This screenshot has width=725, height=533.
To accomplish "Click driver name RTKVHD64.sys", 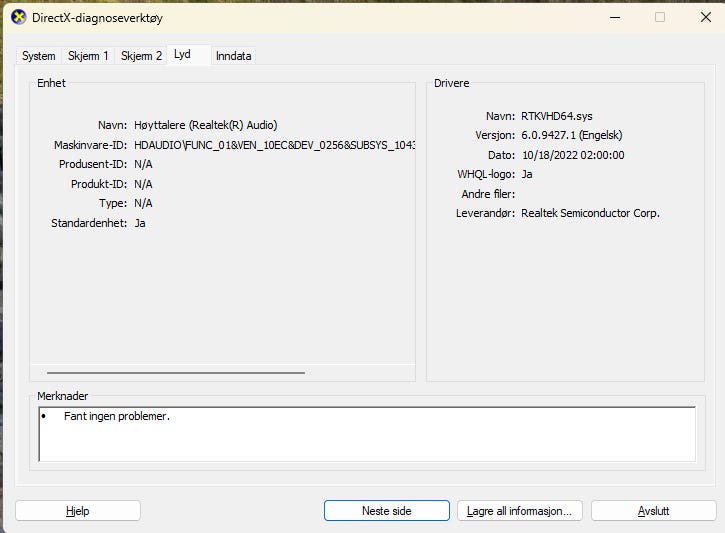I will click(x=557, y=116).
